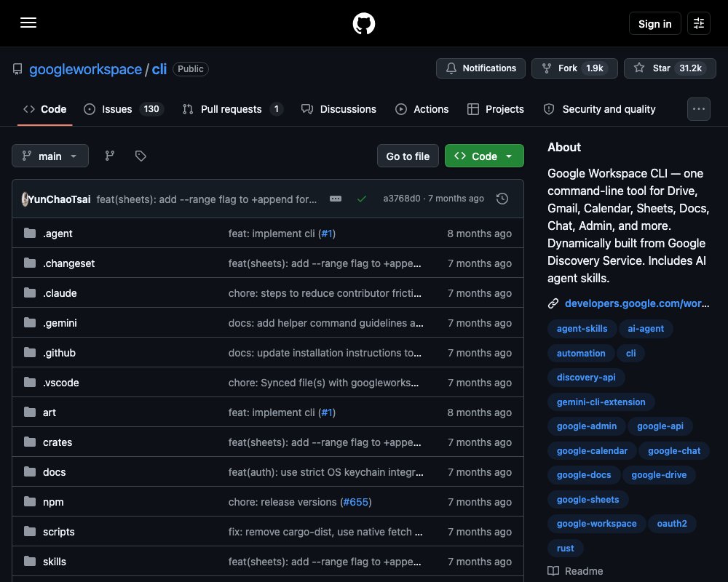Click the .claude folder icon
This screenshot has height=582, width=728.
[30, 292]
